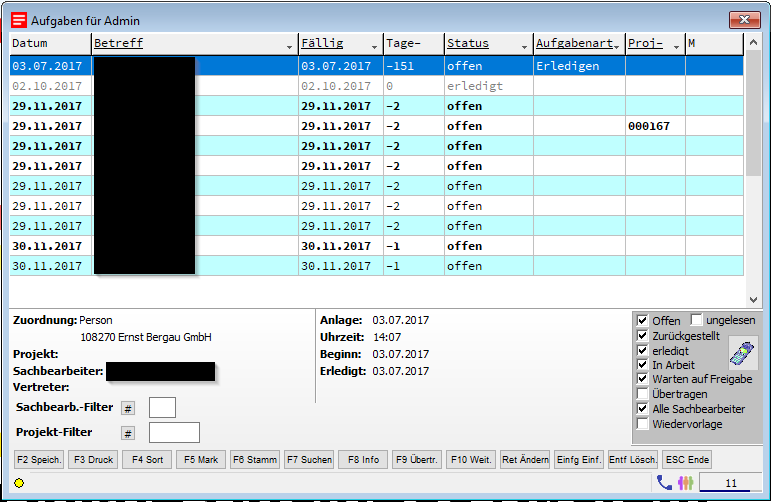Open the Betreff column dropdown arrow
Image resolution: width=772 pixels, height=502 pixels.
[290, 45]
